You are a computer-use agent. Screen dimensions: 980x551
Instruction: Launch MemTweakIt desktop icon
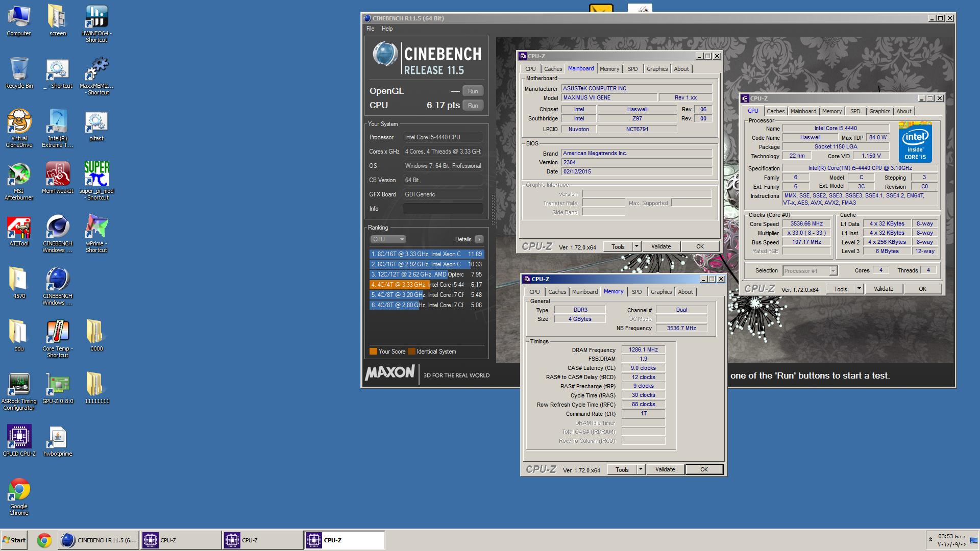(58, 178)
